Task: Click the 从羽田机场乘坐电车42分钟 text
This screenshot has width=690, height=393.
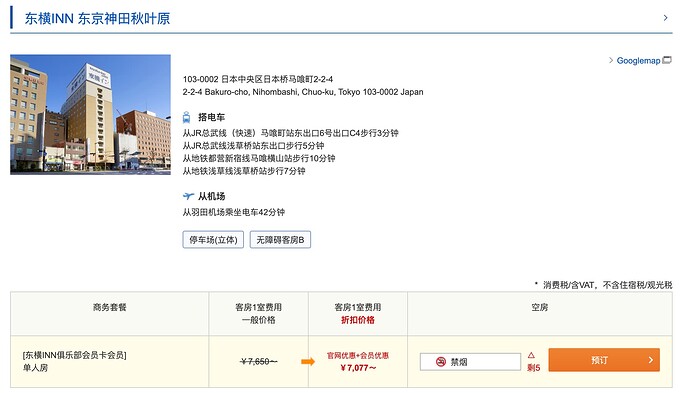Action: coord(234,212)
